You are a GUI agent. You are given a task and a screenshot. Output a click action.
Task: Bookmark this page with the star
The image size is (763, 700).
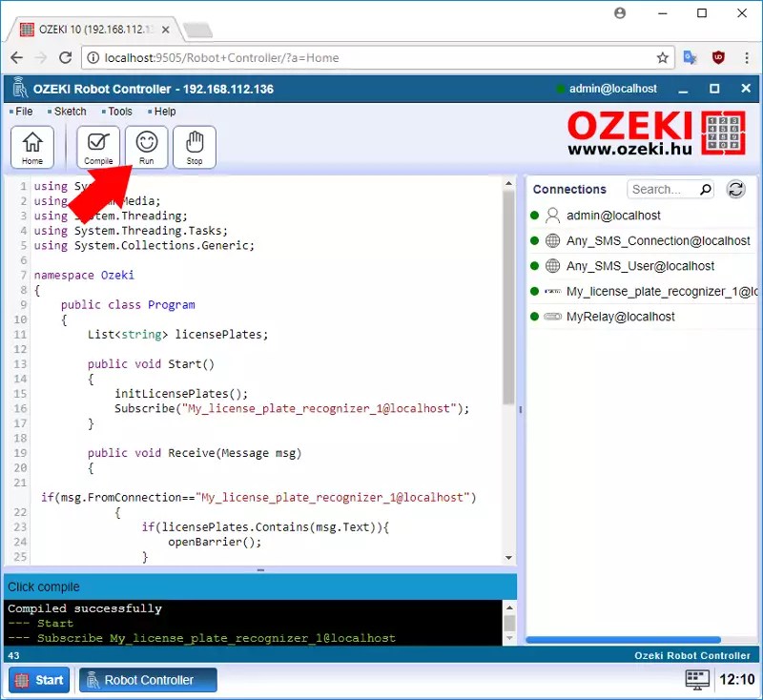(662, 58)
